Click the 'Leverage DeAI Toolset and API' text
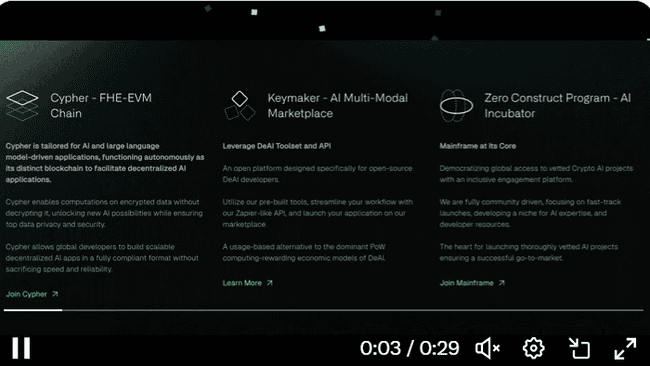The height and width of the screenshot is (366, 650). tap(276, 146)
